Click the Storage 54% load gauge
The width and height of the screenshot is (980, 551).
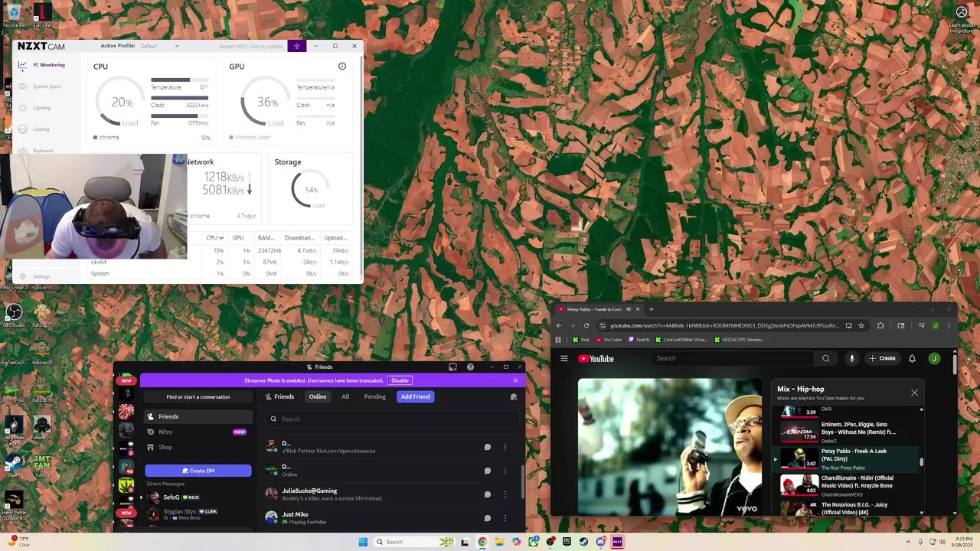pos(310,190)
